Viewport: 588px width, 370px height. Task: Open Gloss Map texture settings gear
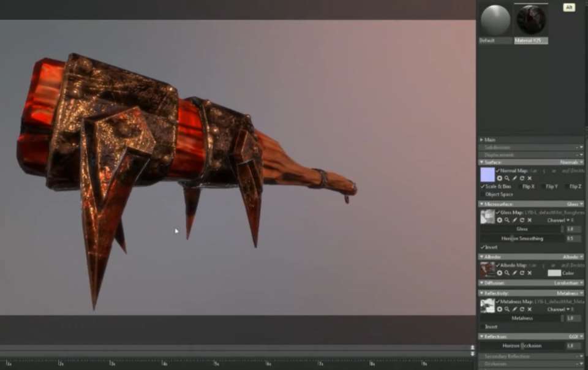(500, 221)
